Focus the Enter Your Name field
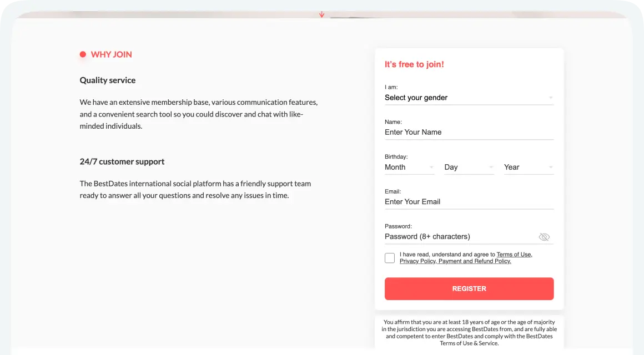Viewport: 644px width, 355px height. click(469, 133)
